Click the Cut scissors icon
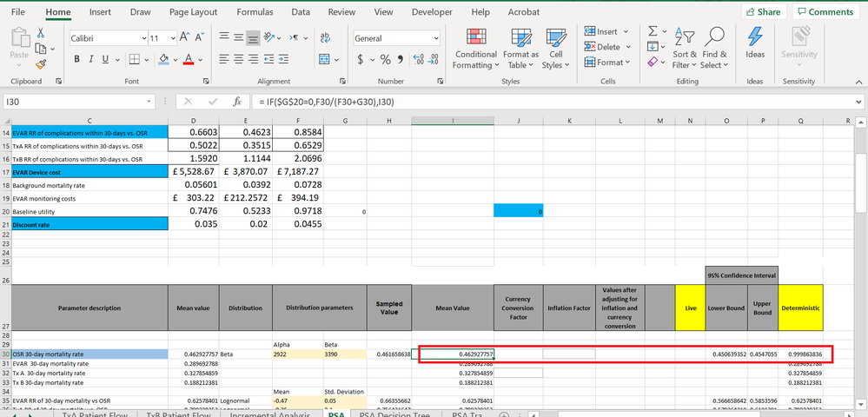Screen dimensions: 868x417 coord(41,35)
